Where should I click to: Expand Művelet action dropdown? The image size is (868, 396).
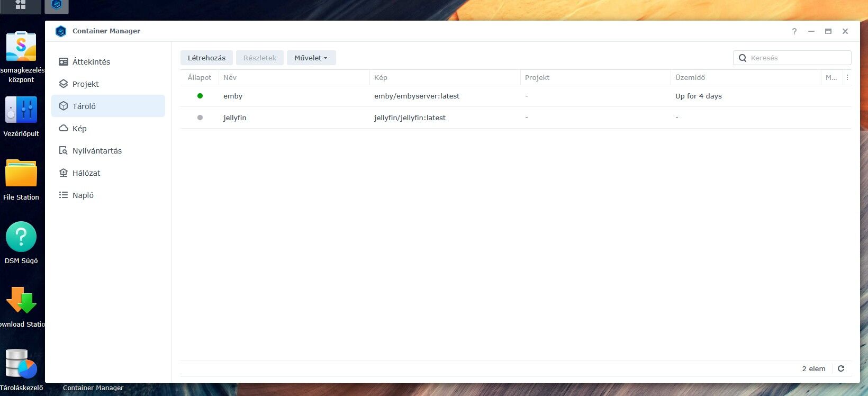[311, 58]
